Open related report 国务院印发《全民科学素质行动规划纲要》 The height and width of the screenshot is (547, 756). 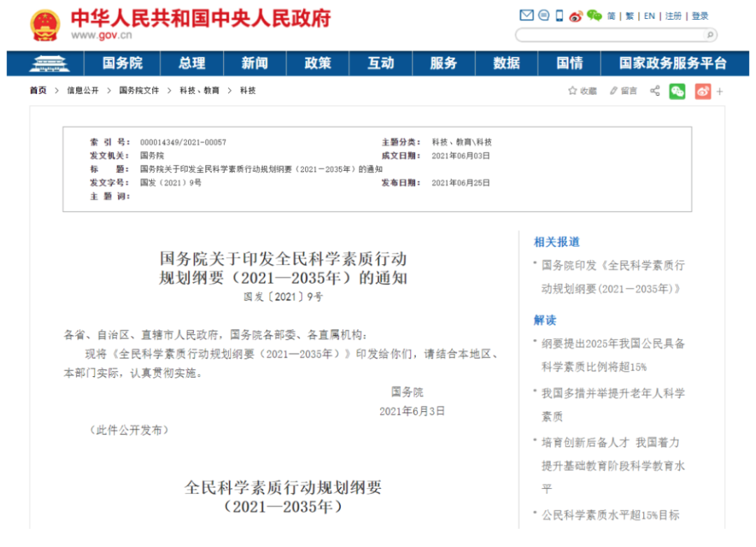[x=612, y=277]
